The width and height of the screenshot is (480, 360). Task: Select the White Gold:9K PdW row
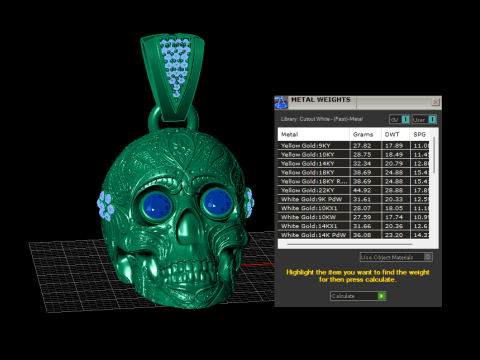[354, 199]
